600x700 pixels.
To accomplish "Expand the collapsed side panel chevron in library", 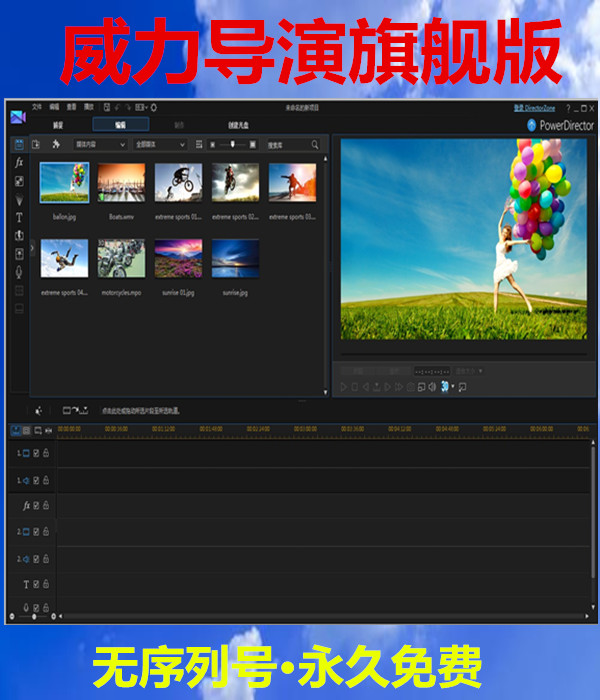I will pos(32,248).
